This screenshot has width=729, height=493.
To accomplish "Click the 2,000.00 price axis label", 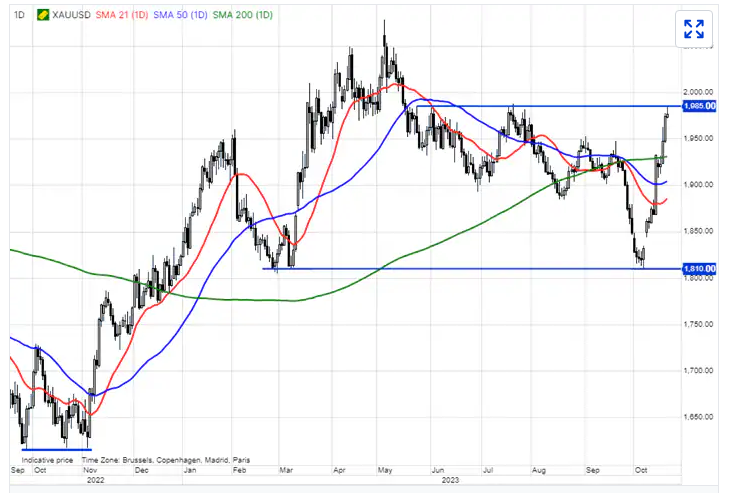I will (x=698, y=92).
